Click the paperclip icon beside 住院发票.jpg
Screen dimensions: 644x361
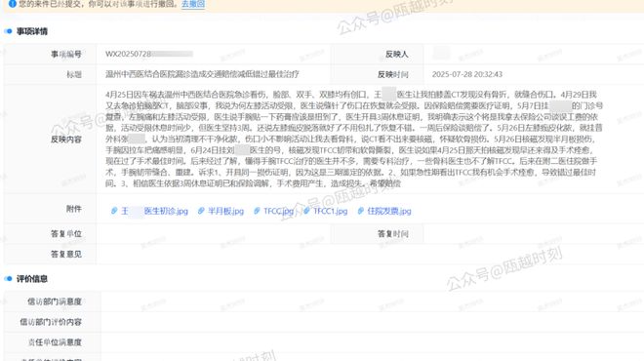coord(361,211)
